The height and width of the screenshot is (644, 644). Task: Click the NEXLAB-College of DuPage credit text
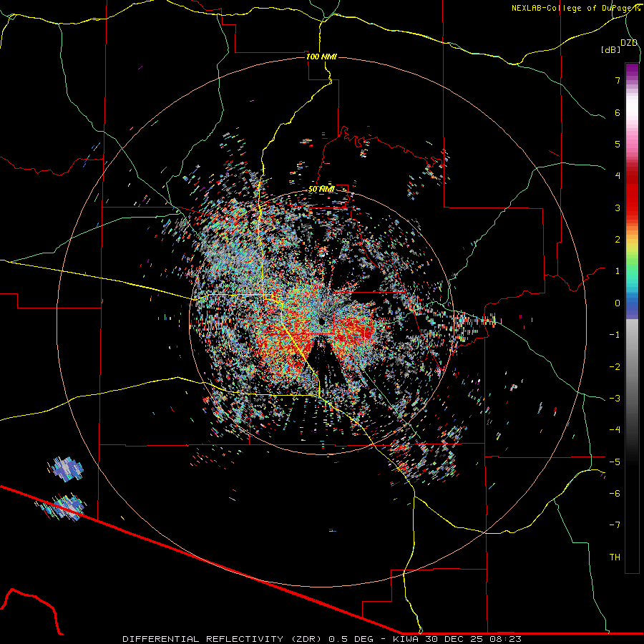575,8
